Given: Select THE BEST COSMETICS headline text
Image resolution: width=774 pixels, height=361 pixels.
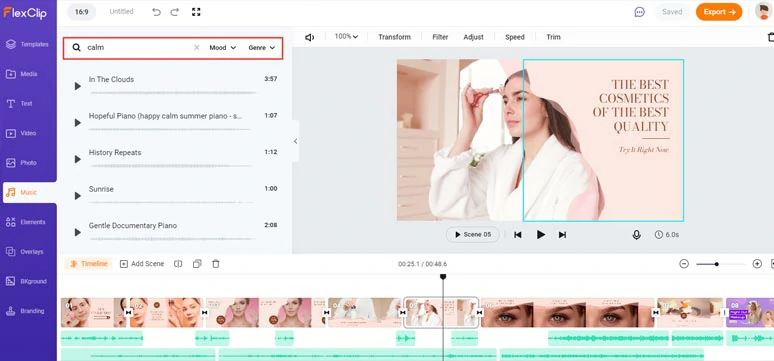Looking at the screenshot, I should [x=631, y=106].
